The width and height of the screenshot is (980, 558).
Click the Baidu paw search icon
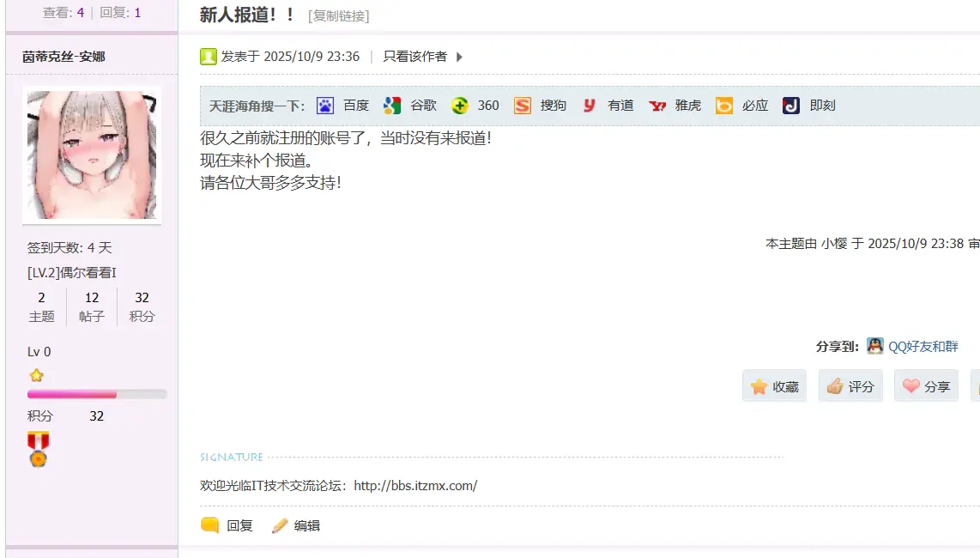[x=325, y=106]
